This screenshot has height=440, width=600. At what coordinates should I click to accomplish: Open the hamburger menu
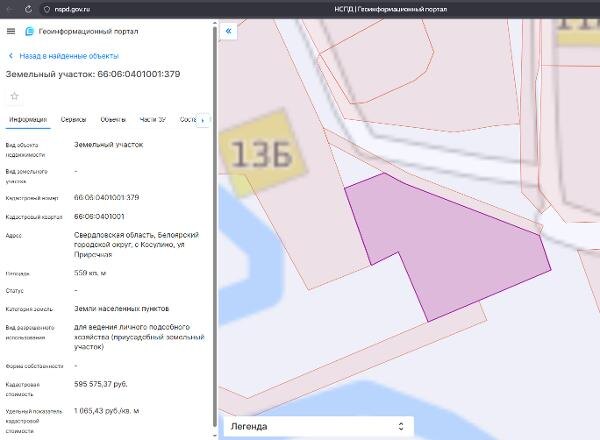coord(11,31)
